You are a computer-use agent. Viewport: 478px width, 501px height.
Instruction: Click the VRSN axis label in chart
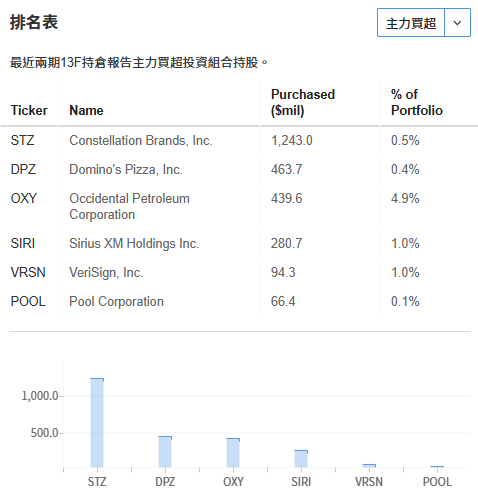pyautogui.click(x=369, y=482)
